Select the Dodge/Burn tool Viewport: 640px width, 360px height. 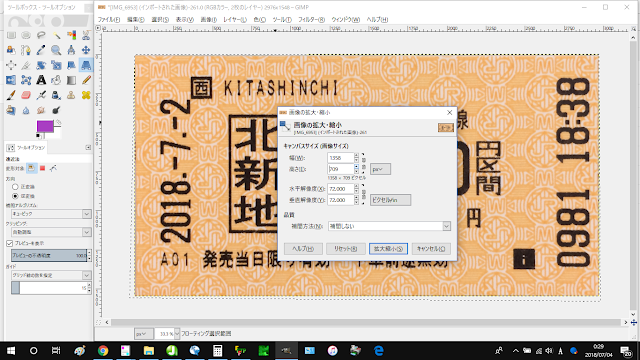pos(56,110)
